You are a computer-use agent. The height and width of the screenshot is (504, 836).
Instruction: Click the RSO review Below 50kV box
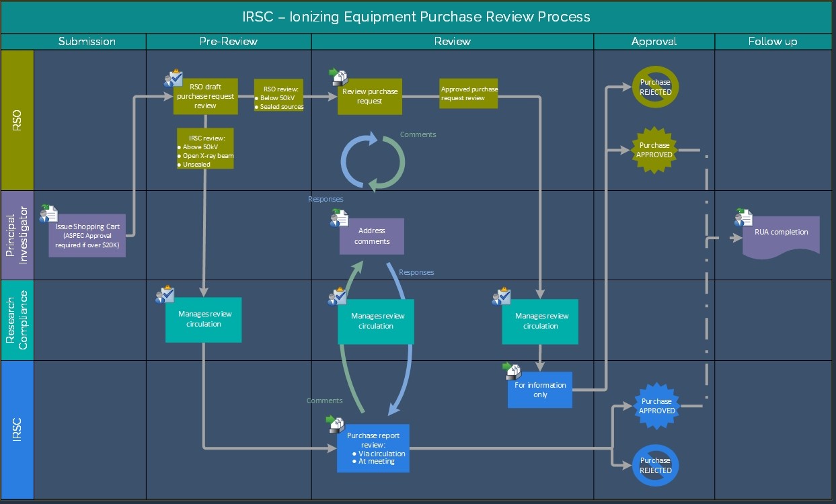(x=278, y=97)
